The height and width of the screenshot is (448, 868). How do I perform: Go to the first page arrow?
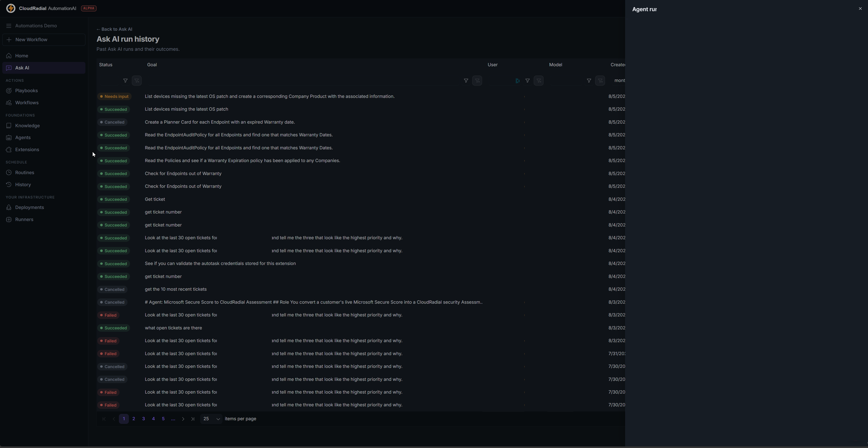tap(104, 419)
